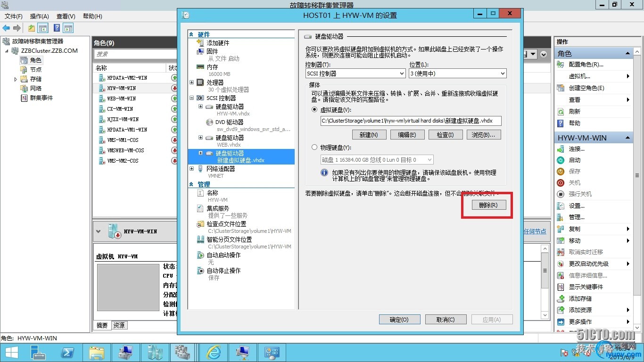644x362 pixels.
Task: Expand the 硬盘驱动器 WEB.vhdx node
Action: click(201, 138)
